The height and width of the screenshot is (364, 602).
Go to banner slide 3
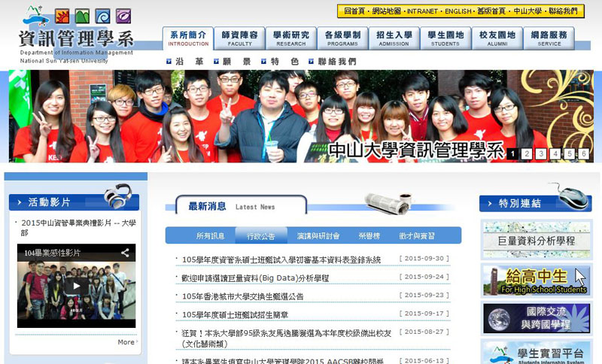coord(540,153)
